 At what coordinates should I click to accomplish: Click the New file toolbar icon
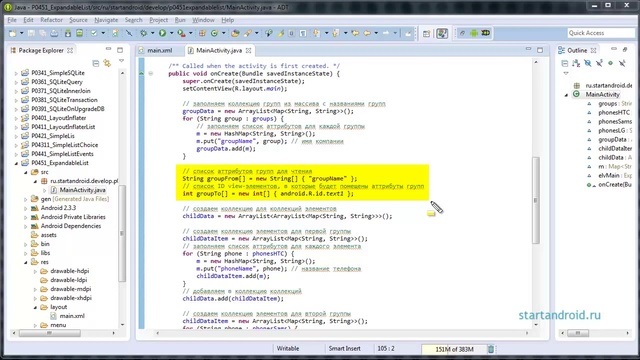coord(13,33)
